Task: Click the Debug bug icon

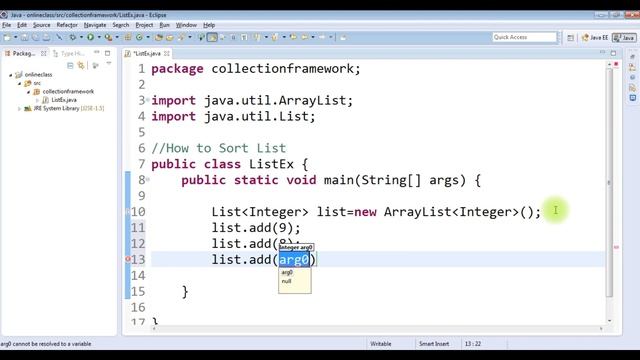Action: coord(73,38)
